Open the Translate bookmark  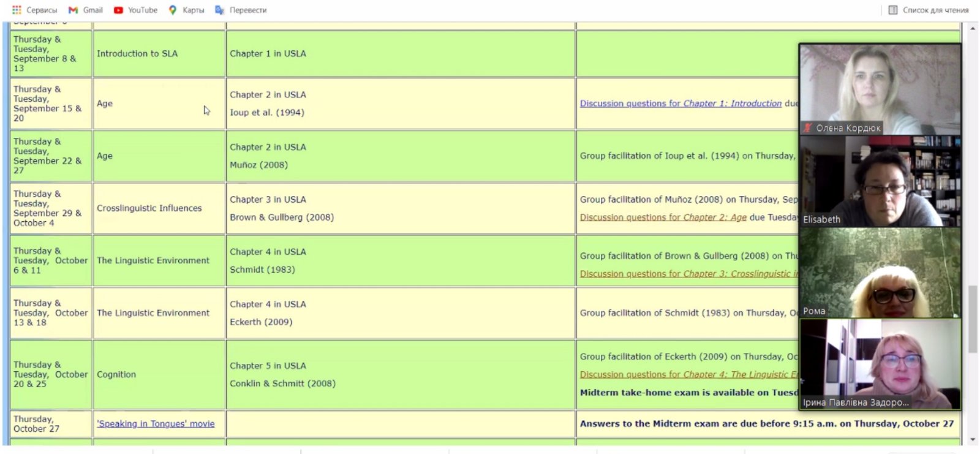tap(241, 10)
